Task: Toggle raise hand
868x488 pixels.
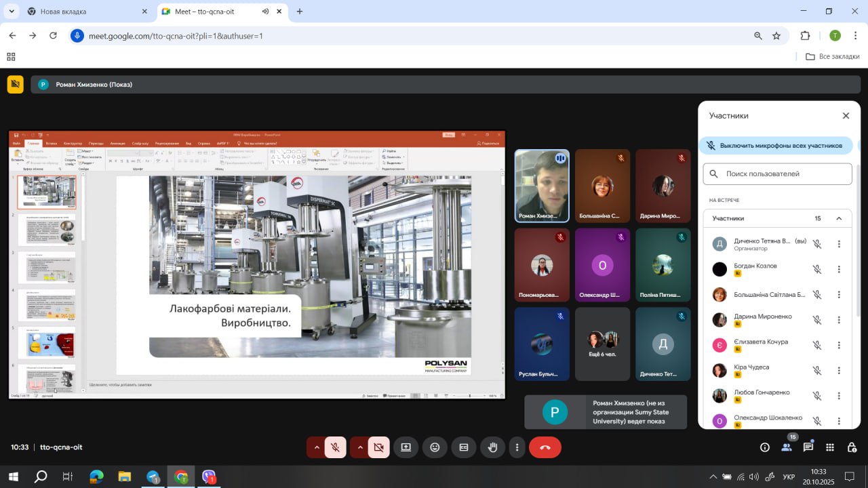Action: point(493,447)
